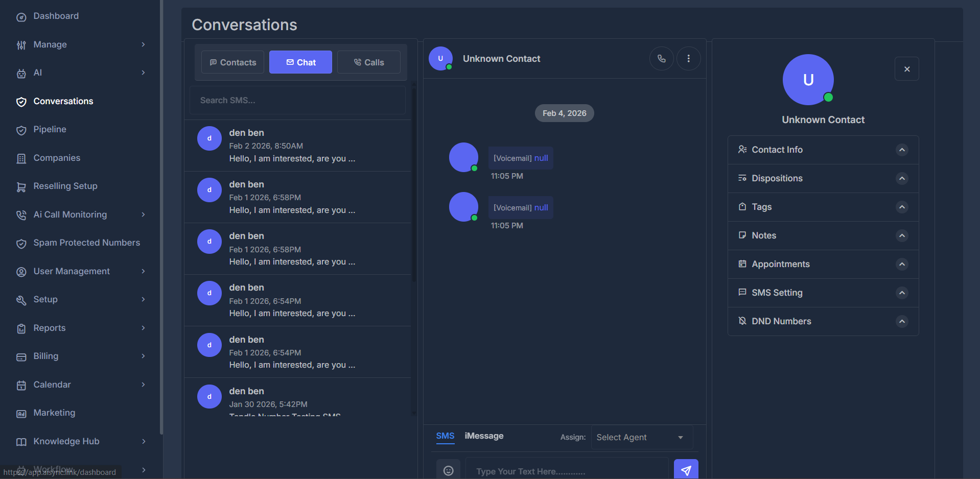Collapse the DND Numbers section

click(901, 321)
